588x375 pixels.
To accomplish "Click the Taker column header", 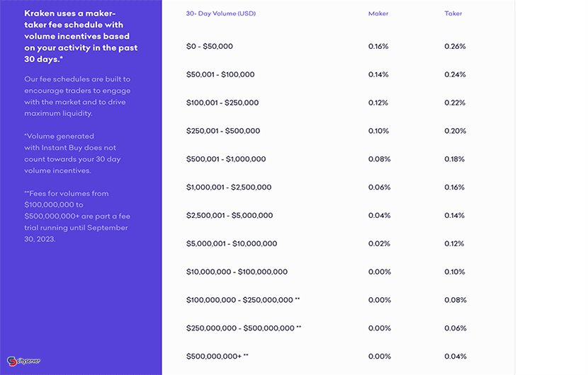I will click(453, 13).
